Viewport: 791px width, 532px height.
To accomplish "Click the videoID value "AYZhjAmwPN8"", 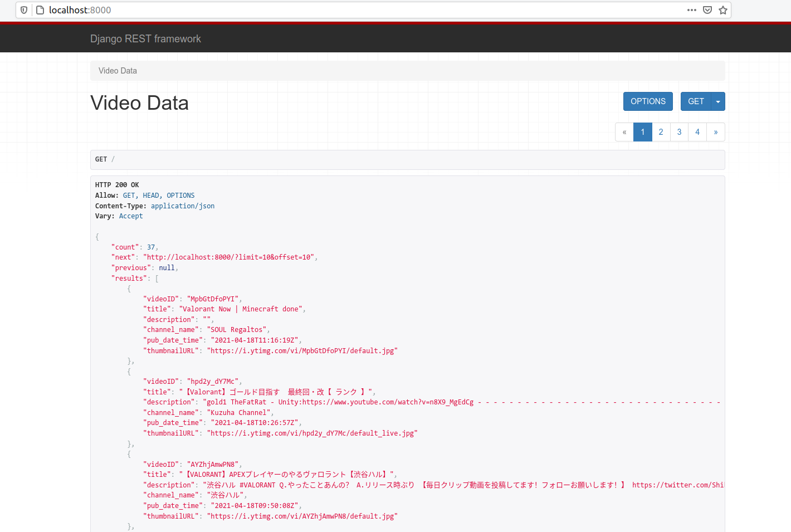I will click(x=213, y=465).
